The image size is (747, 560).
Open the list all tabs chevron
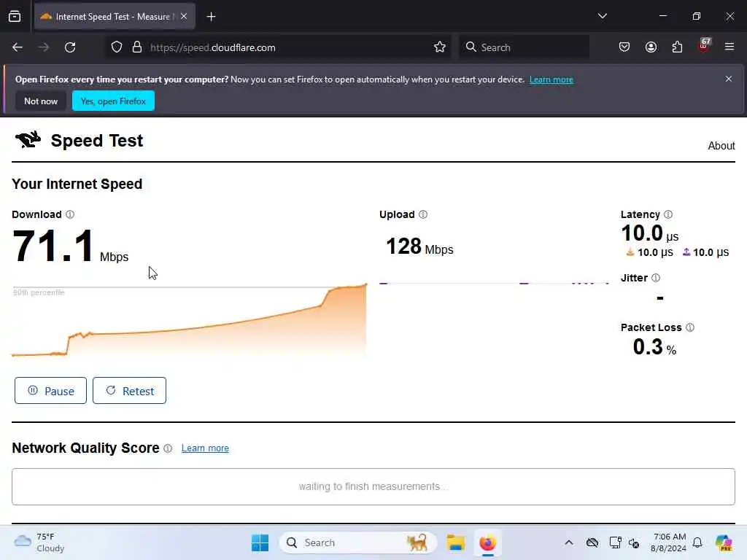click(x=602, y=16)
